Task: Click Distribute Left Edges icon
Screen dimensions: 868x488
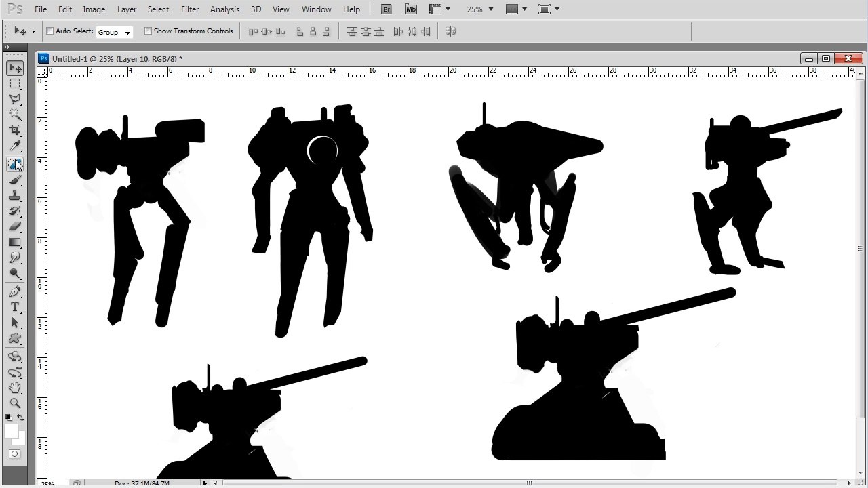Action: point(398,31)
